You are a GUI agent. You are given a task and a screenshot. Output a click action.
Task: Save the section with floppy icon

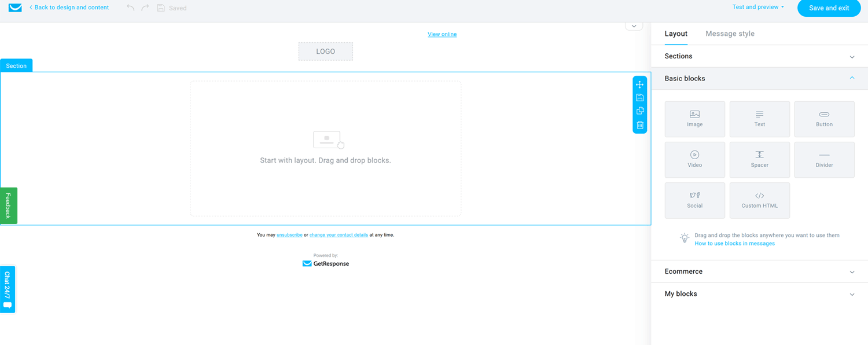pyautogui.click(x=639, y=98)
